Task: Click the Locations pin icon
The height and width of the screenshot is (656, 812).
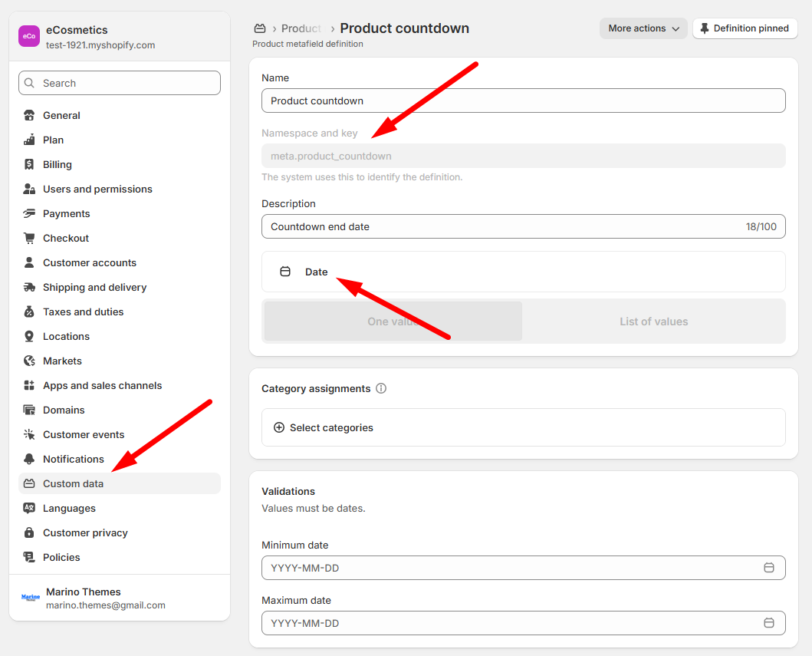Action: click(29, 336)
